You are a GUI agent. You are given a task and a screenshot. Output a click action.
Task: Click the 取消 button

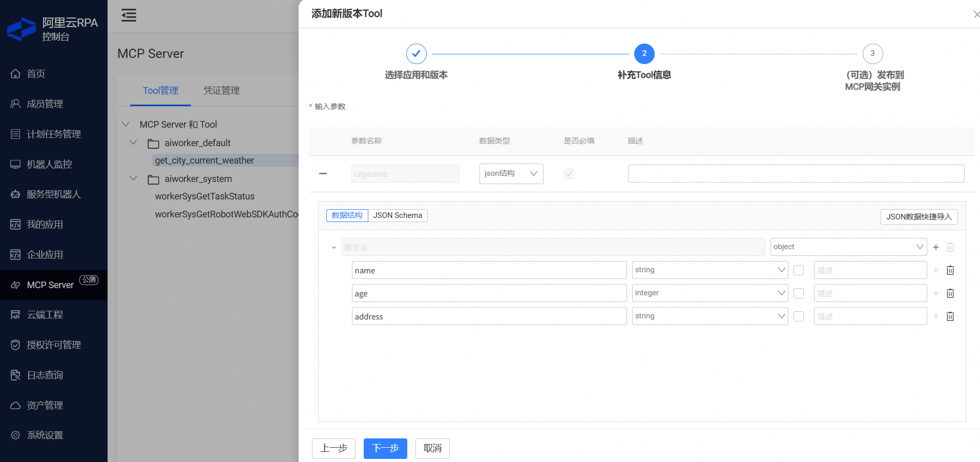click(432, 449)
